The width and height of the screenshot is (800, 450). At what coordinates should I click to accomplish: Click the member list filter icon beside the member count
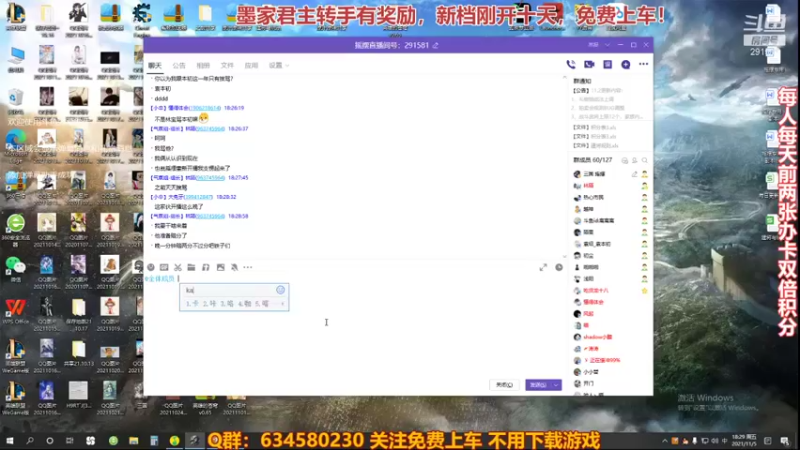click(x=624, y=160)
